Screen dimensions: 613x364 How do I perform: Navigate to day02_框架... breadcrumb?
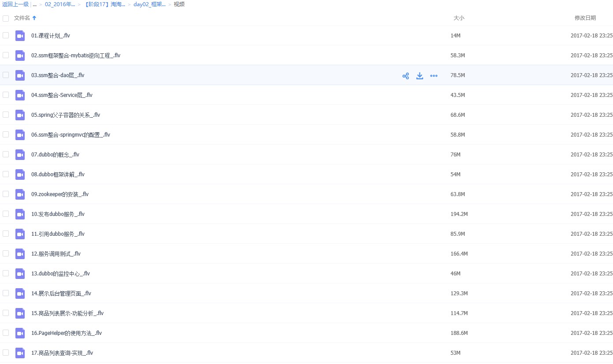[150, 4]
